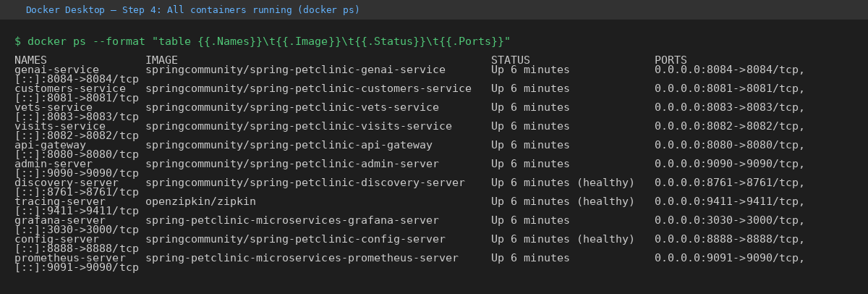The image size is (868, 294).
Task: Click port mapping 0.0.0.0:3030->3000/tcp
Action: coord(729,220)
